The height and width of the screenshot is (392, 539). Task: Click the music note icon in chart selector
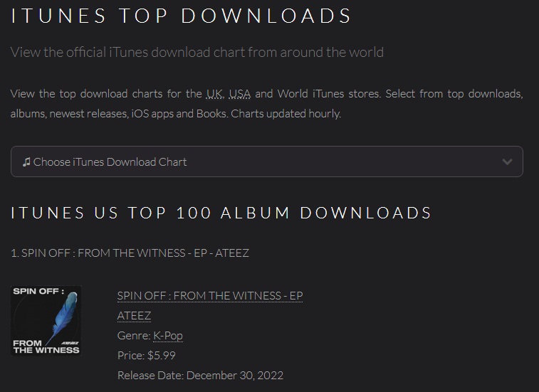pos(26,161)
